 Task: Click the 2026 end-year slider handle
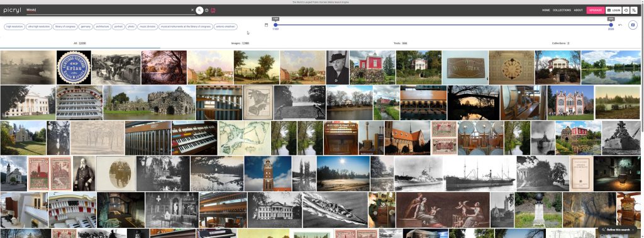(611, 25)
